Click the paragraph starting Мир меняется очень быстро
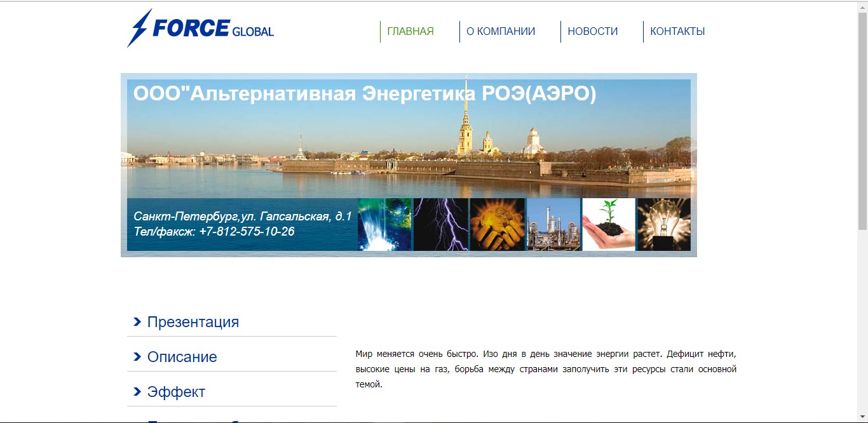The height and width of the screenshot is (423, 868). [546, 369]
